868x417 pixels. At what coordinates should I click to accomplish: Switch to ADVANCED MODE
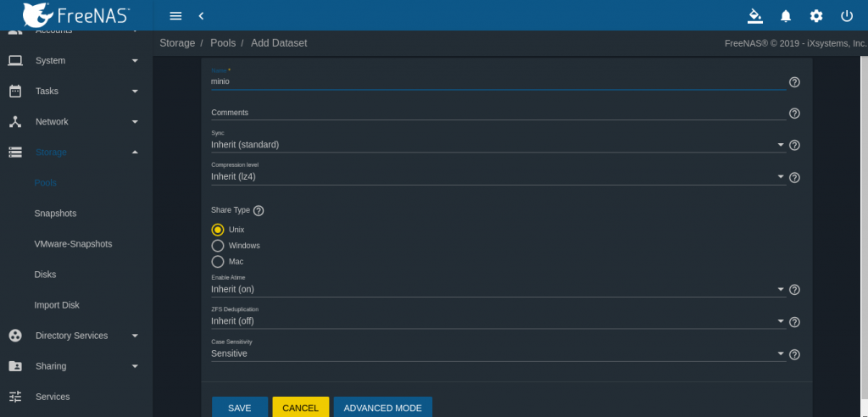382,408
